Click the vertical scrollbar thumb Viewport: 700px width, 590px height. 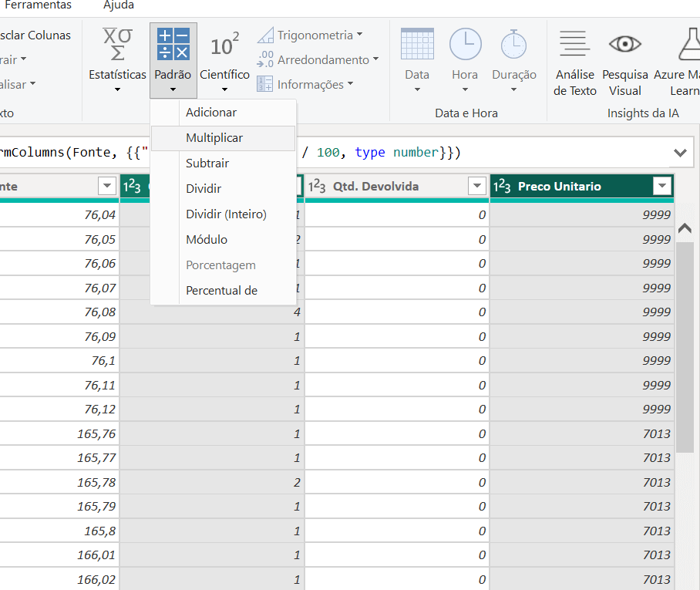pyautogui.click(x=685, y=348)
